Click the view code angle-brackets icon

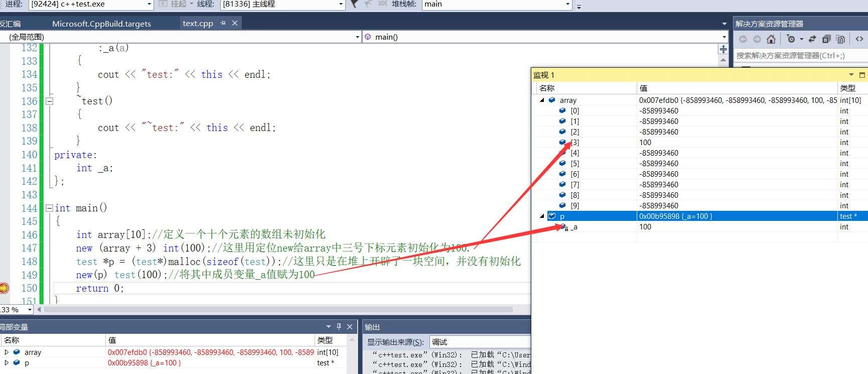[x=859, y=39]
